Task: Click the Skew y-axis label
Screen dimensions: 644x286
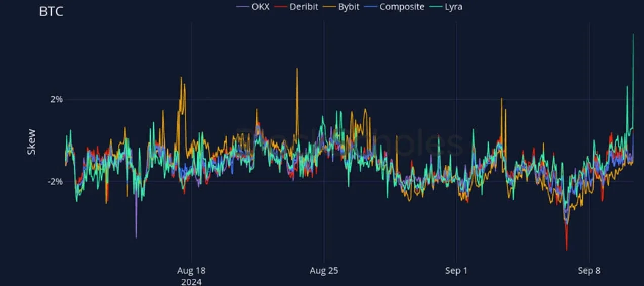Action: (x=31, y=143)
